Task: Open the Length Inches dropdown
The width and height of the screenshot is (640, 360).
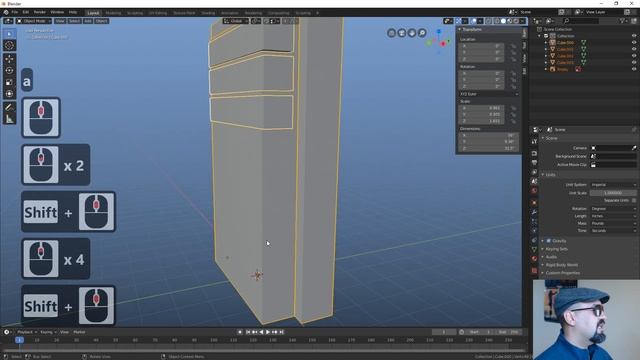Action: [613, 216]
